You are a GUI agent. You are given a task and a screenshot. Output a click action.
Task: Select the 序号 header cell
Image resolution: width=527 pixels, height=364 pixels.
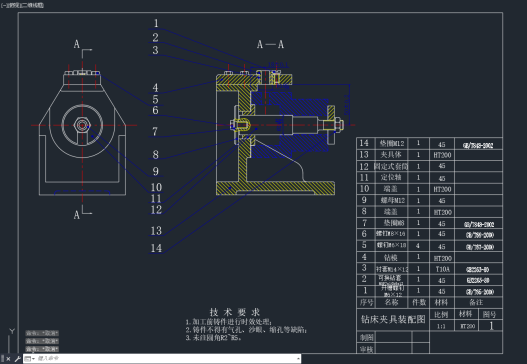coord(366,302)
